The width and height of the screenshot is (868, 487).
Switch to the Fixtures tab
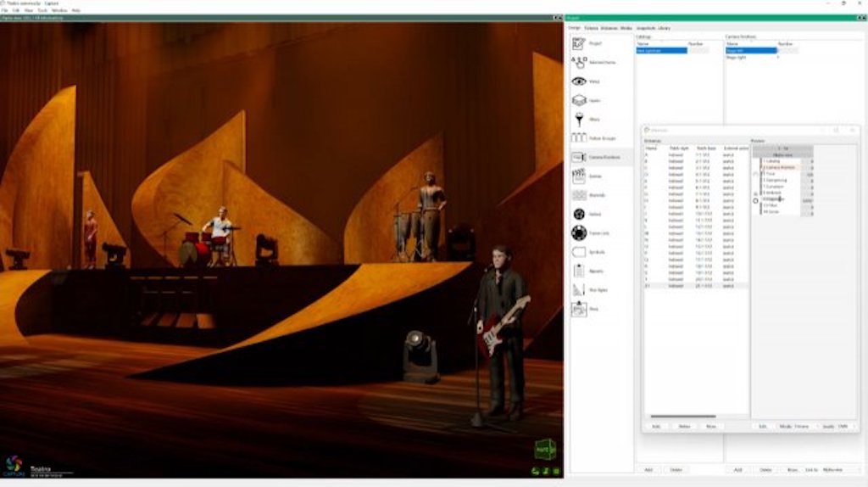(590, 28)
